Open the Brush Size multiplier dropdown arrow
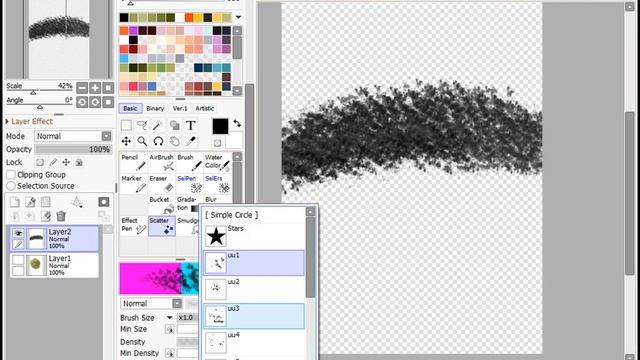640x360 pixels. [169, 318]
